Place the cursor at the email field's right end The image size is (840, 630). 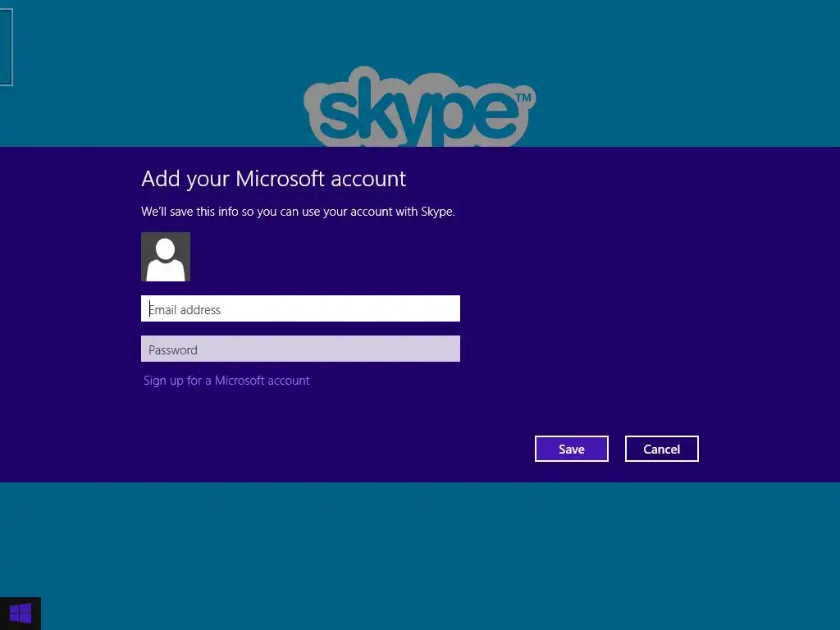[454, 308]
